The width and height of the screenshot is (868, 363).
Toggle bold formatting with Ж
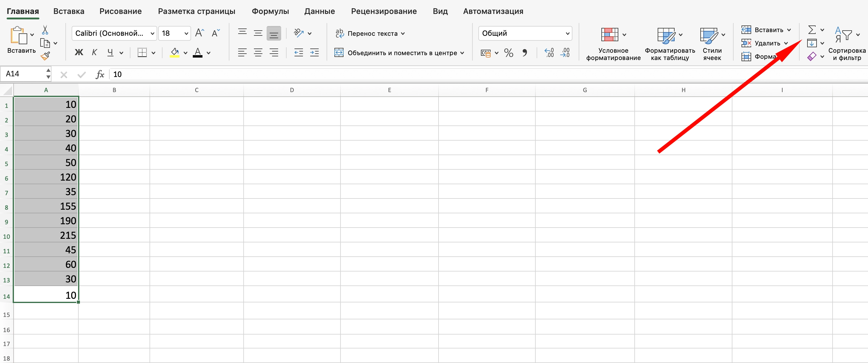78,52
